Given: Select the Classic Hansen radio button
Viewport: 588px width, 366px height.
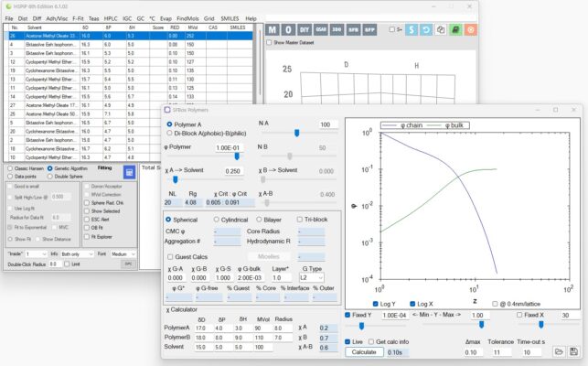Looking at the screenshot, I should (x=10, y=168).
